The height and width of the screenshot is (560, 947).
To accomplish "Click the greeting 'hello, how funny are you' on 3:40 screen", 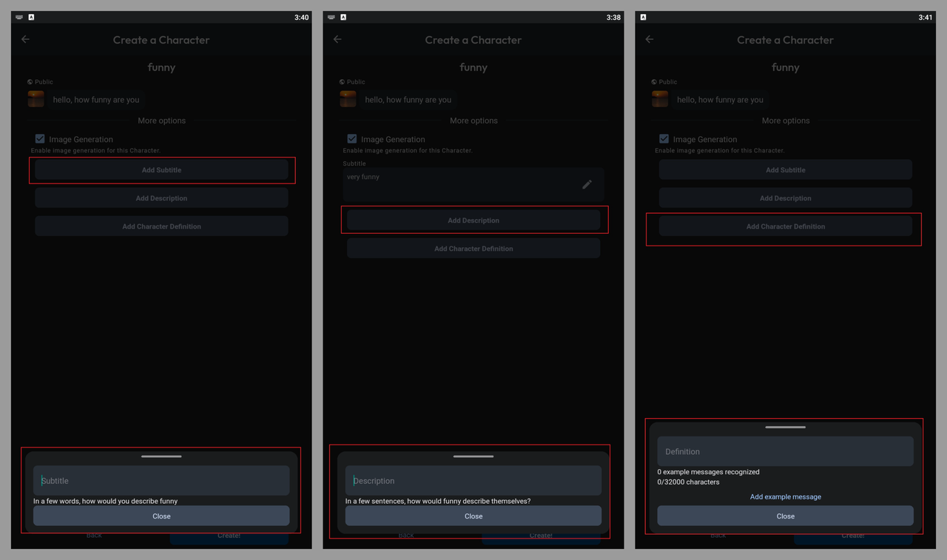I will [96, 100].
